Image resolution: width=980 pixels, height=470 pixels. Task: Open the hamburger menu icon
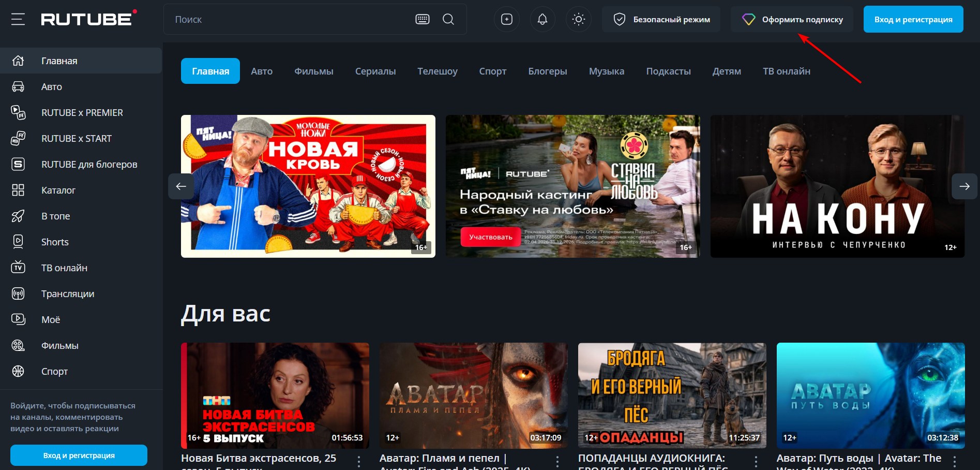(x=18, y=20)
